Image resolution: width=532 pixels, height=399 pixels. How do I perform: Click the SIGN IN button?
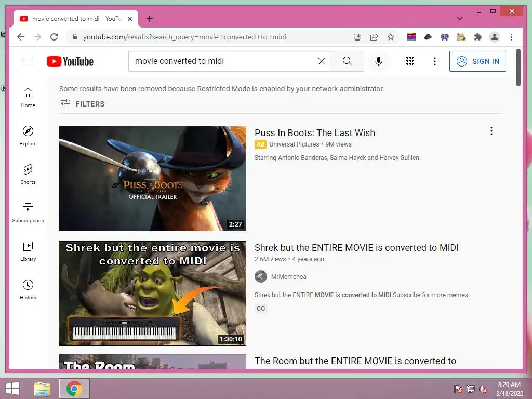[477, 61]
